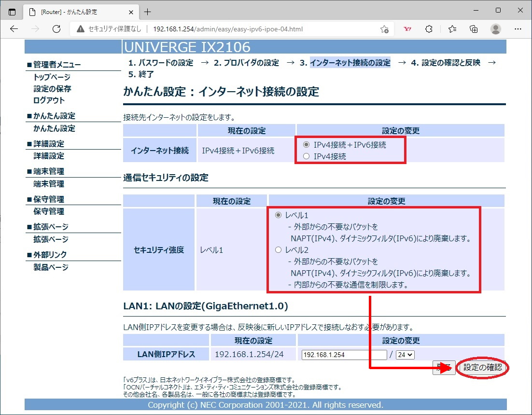Click the セキュリティ強度 row header
This screenshot has width=532, height=415.
pos(159,250)
